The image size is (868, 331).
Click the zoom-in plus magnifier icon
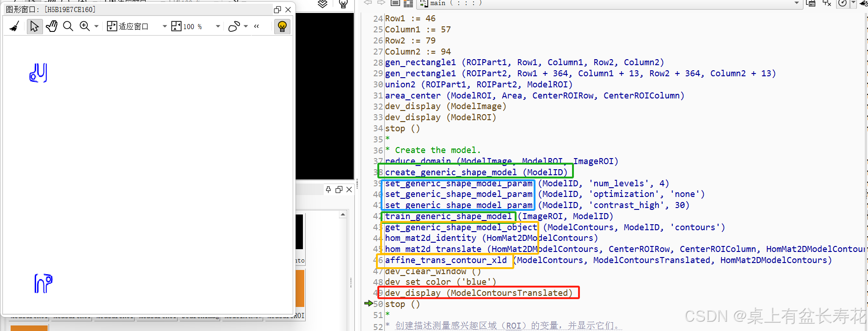click(x=85, y=26)
